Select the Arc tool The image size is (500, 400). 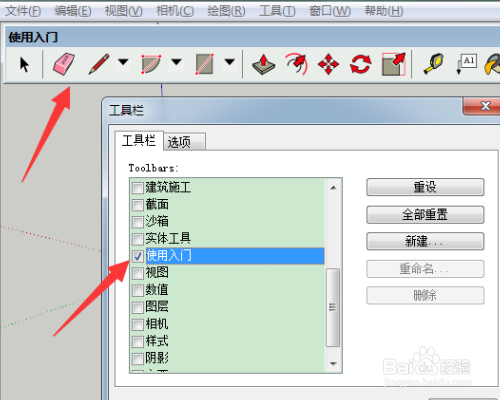click(x=151, y=64)
